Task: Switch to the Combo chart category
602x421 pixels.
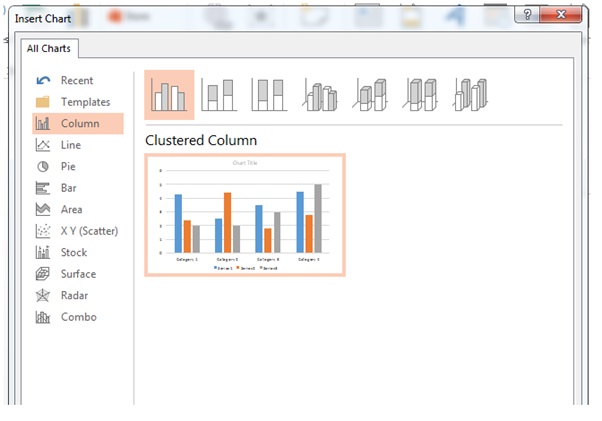Action: pos(78,317)
